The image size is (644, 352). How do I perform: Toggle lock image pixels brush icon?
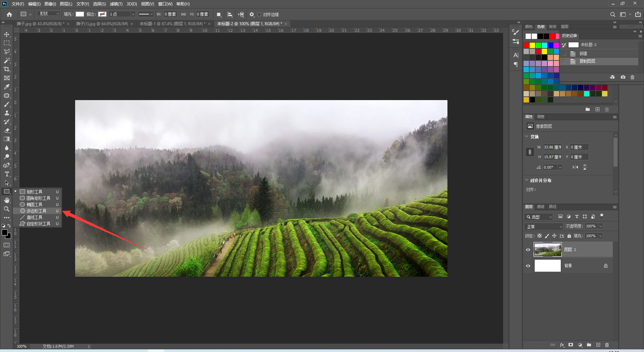(547, 236)
